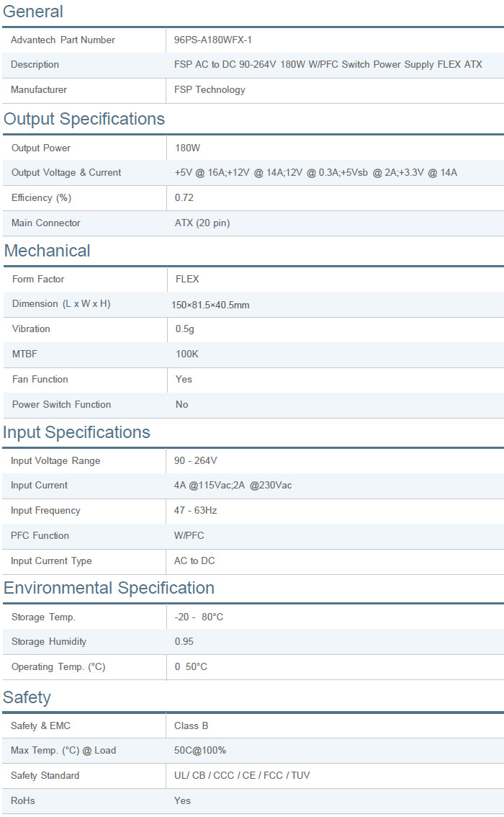Click the Safety section heading
Image resolution: width=504 pixels, height=817 pixels.
(27, 697)
